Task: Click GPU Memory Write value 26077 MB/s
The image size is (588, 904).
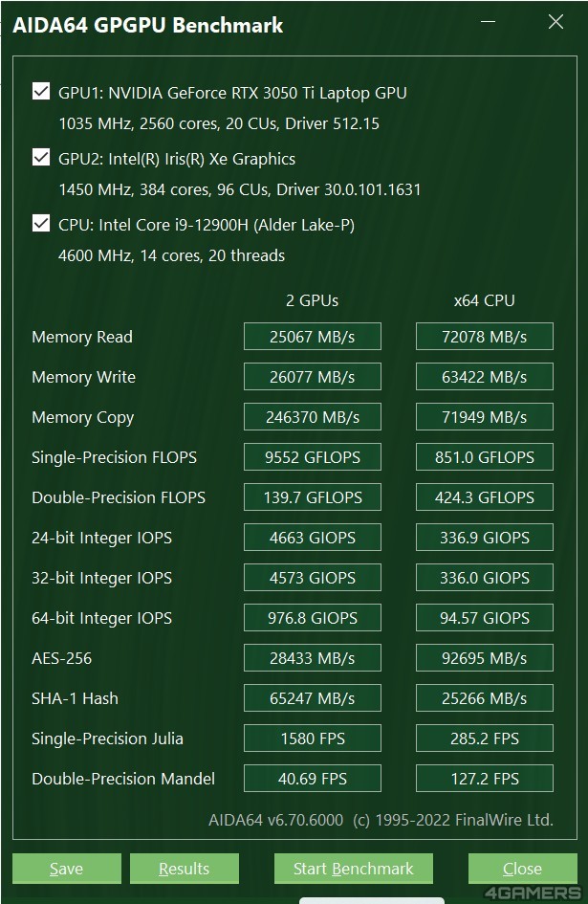Action: [313, 377]
